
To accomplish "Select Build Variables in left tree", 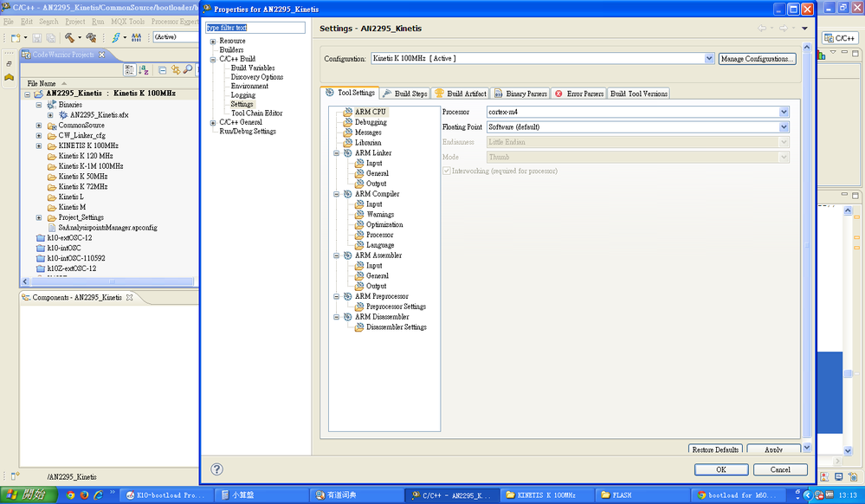I will coord(253,68).
